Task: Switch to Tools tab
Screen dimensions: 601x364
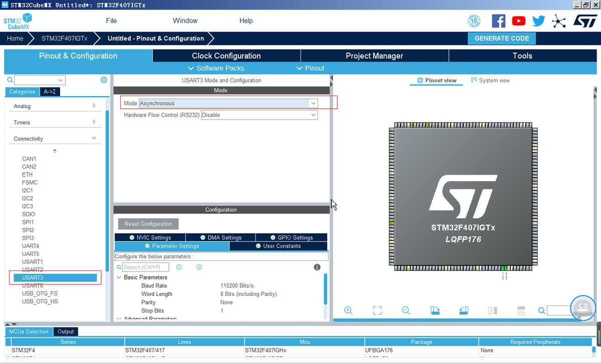Action: click(522, 56)
